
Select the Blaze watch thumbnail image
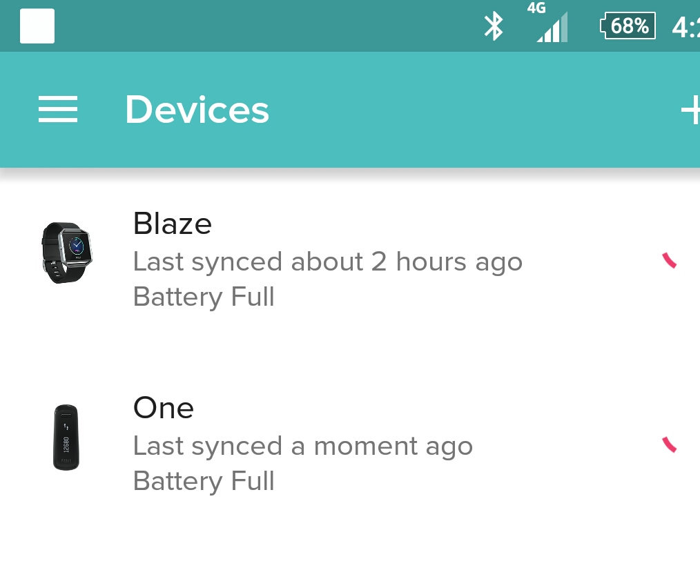point(66,253)
